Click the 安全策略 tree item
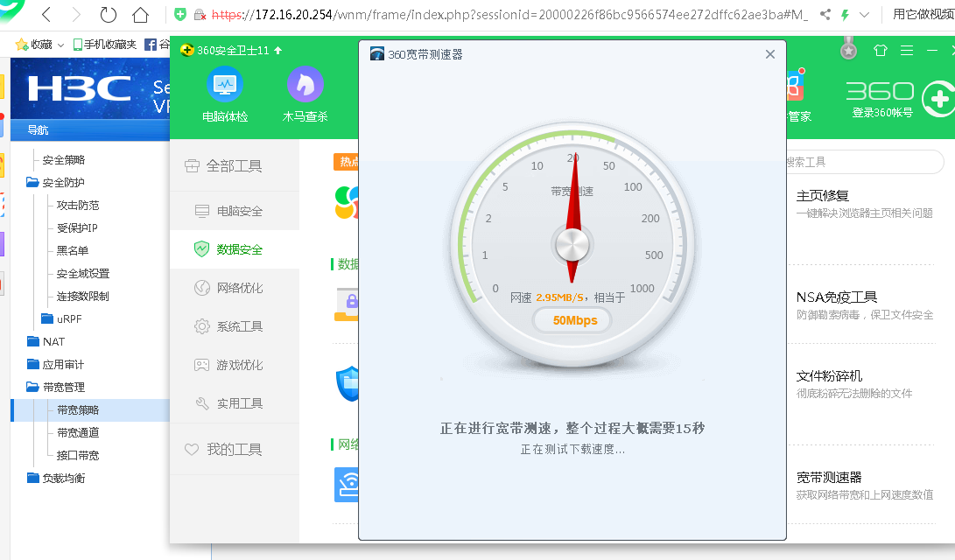955x560 pixels. click(x=64, y=160)
